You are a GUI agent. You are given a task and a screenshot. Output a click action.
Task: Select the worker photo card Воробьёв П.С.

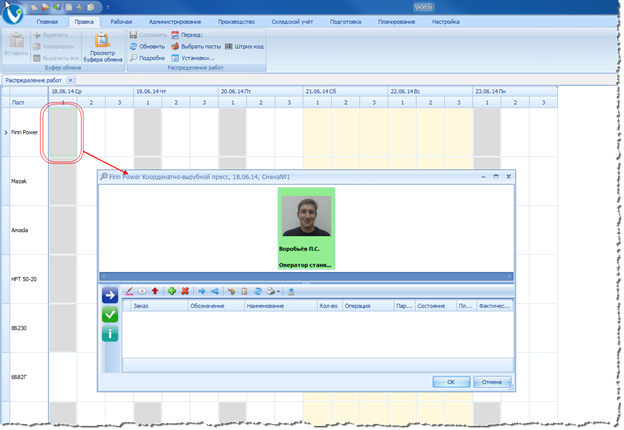pos(307,229)
